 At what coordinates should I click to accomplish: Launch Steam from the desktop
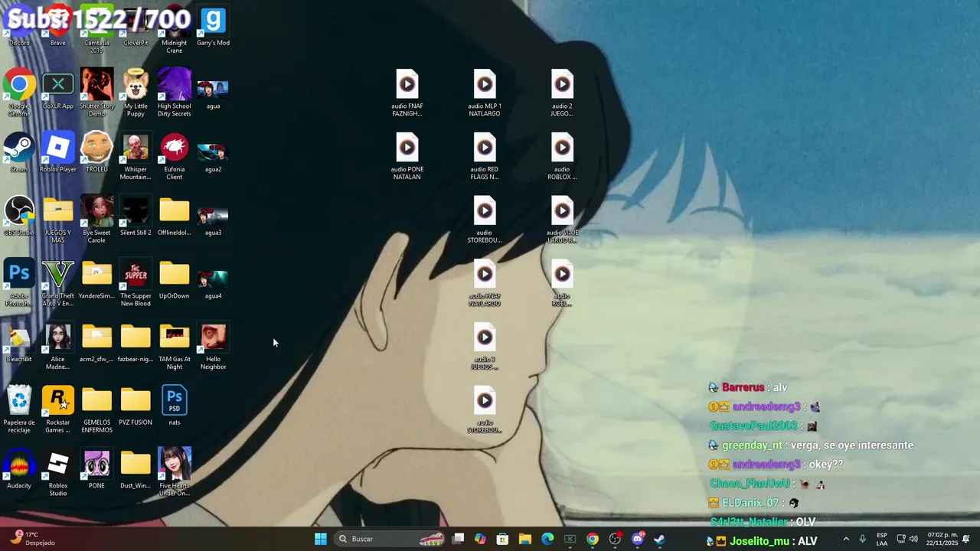[x=19, y=153]
